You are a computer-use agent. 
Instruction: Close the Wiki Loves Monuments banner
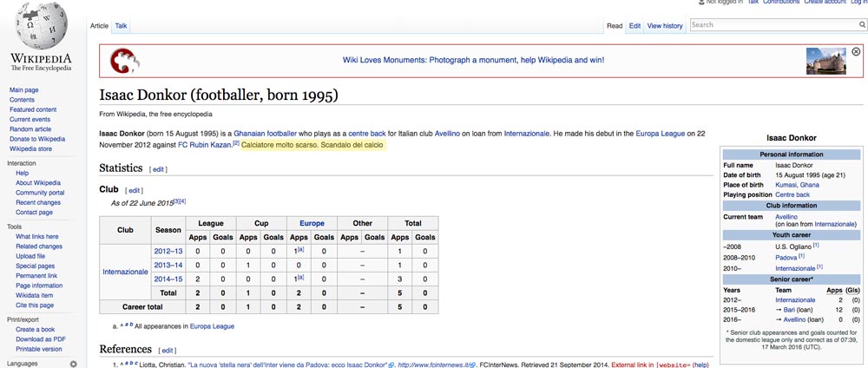[x=856, y=51]
